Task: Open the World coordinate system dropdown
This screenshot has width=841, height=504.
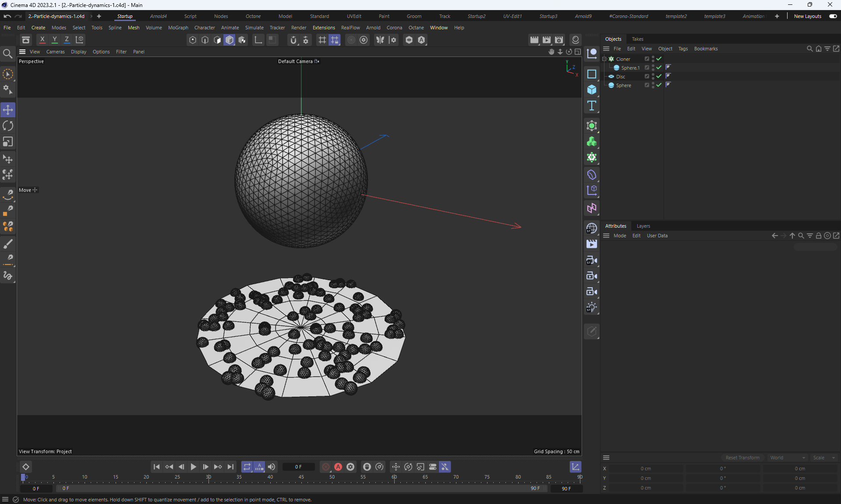Action: click(x=787, y=458)
